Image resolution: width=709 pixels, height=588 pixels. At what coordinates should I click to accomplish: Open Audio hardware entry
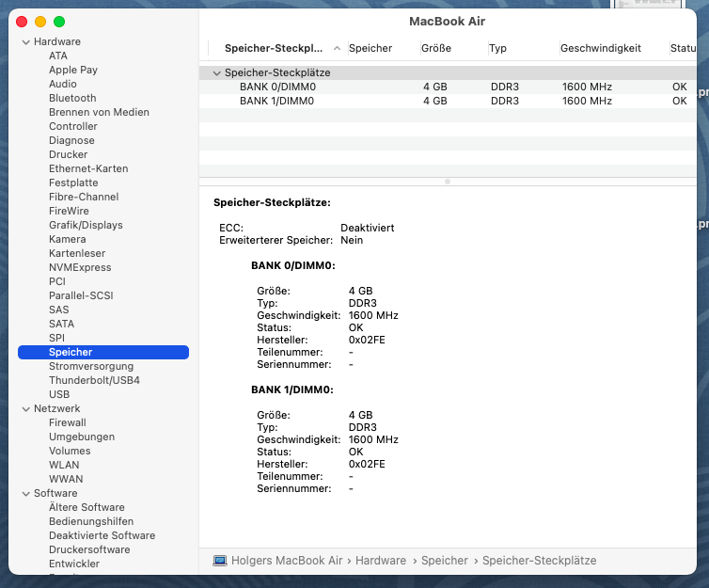(x=63, y=84)
